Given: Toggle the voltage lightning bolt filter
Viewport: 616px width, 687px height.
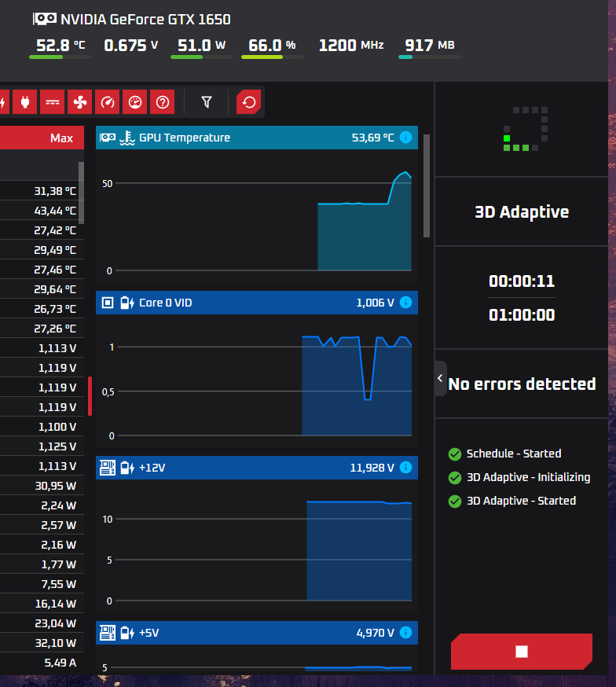Looking at the screenshot, I should pyautogui.click(x=3, y=102).
